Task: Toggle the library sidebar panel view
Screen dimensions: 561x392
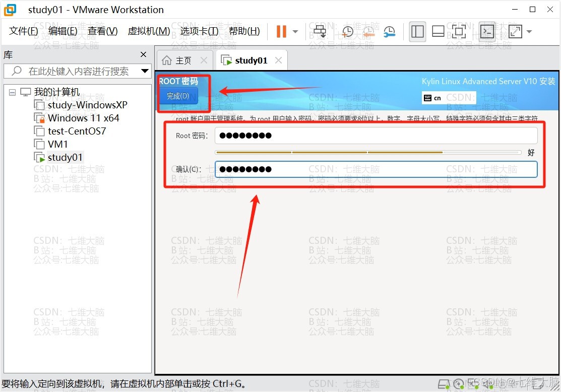Action: [x=417, y=31]
